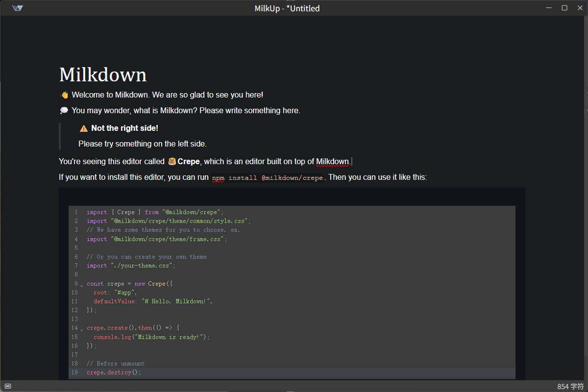Click comment 'We have some themes for you'
This screenshot has width=588, height=392.
coord(163,230)
